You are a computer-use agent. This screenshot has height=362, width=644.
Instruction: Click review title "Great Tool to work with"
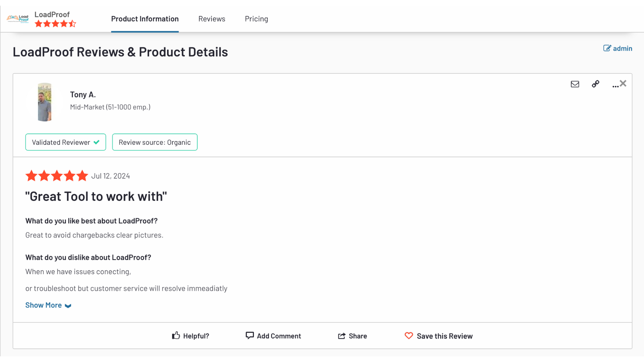click(x=96, y=196)
